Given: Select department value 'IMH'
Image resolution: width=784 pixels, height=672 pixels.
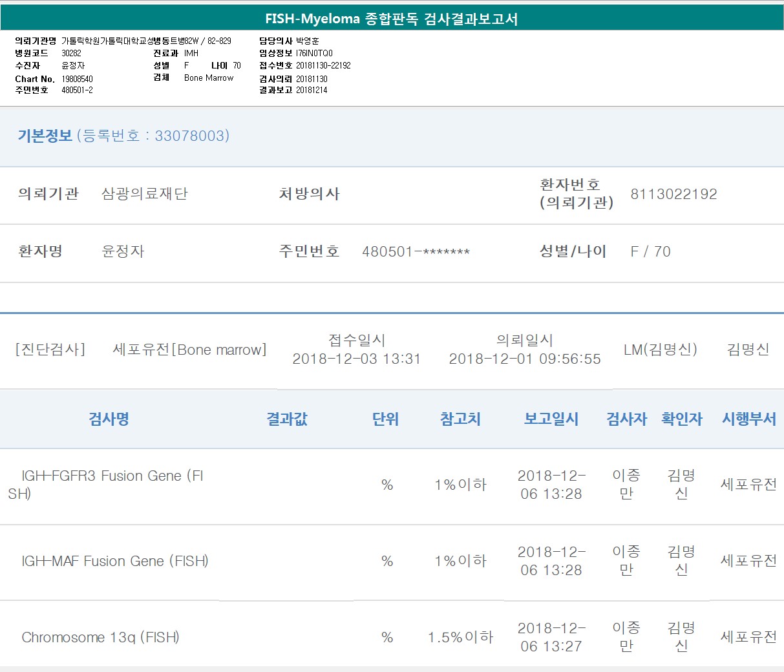Looking at the screenshot, I should (191, 53).
